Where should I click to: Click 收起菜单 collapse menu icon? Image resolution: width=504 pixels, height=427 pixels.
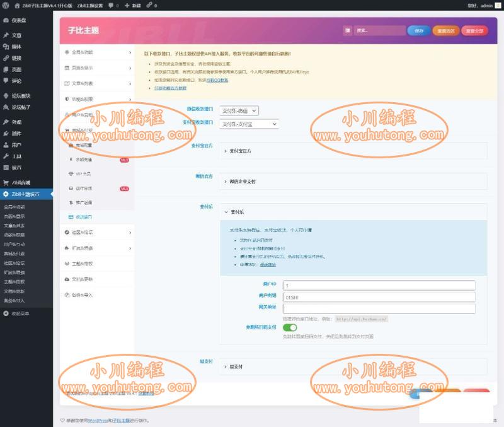[6, 313]
